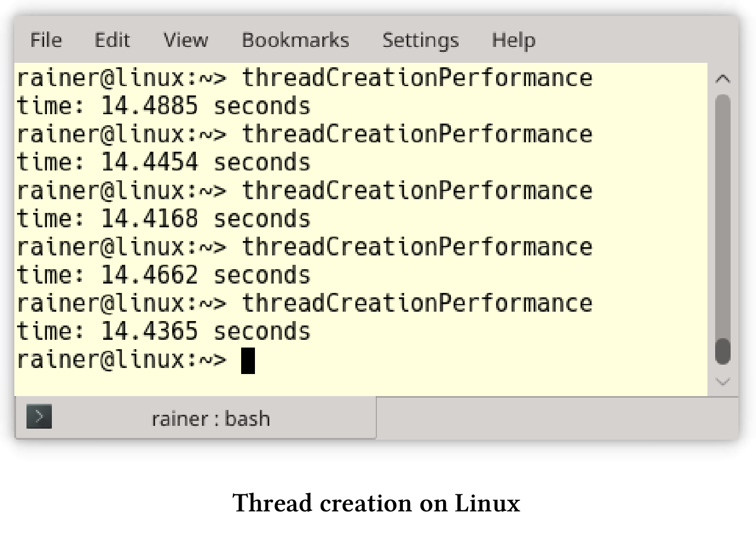Click the 14.4885 seconds output line
Image resolution: width=756 pixels, height=534 pixels.
(x=164, y=106)
